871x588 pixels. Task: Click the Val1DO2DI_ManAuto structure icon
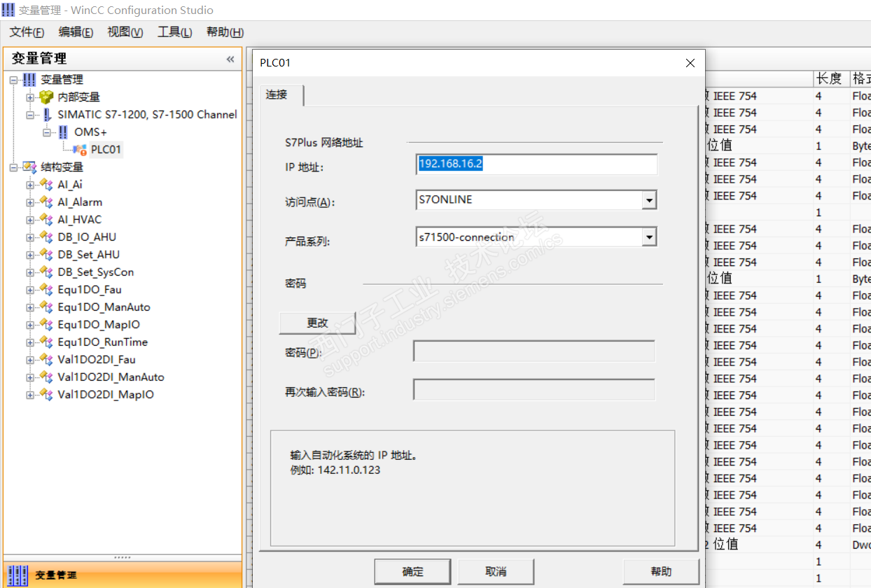pos(47,377)
